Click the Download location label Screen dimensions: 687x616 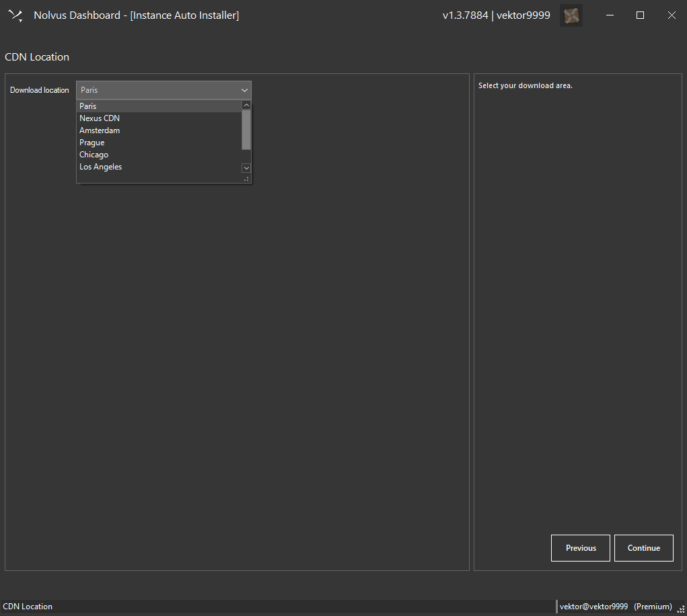(x=40, y=90)
